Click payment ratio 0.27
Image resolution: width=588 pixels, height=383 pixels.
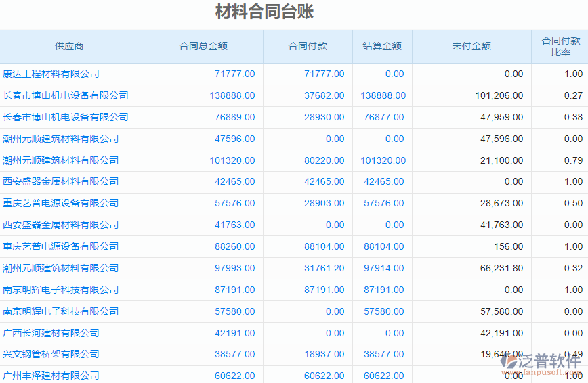pos(573,95)
